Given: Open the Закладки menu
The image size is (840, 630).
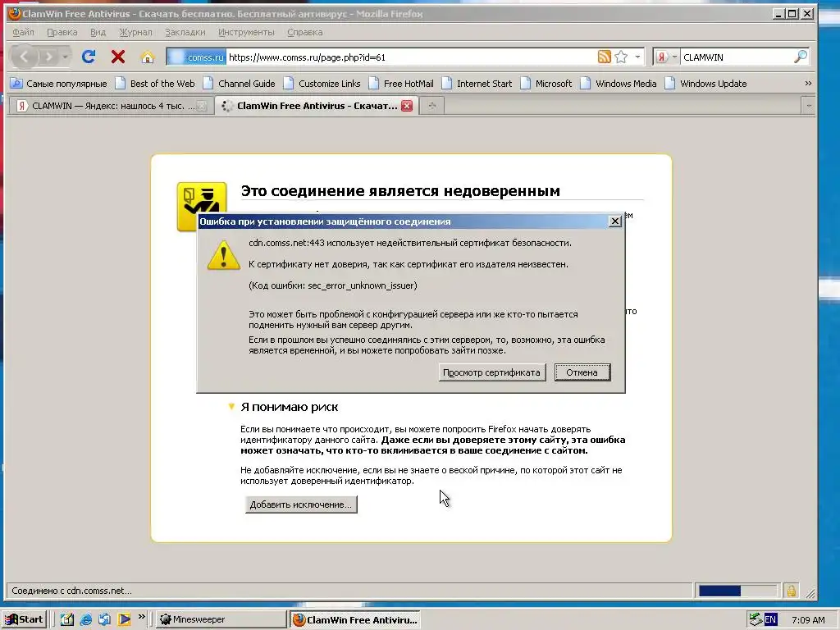Looking at the screenshot, I should pos(185,32).
